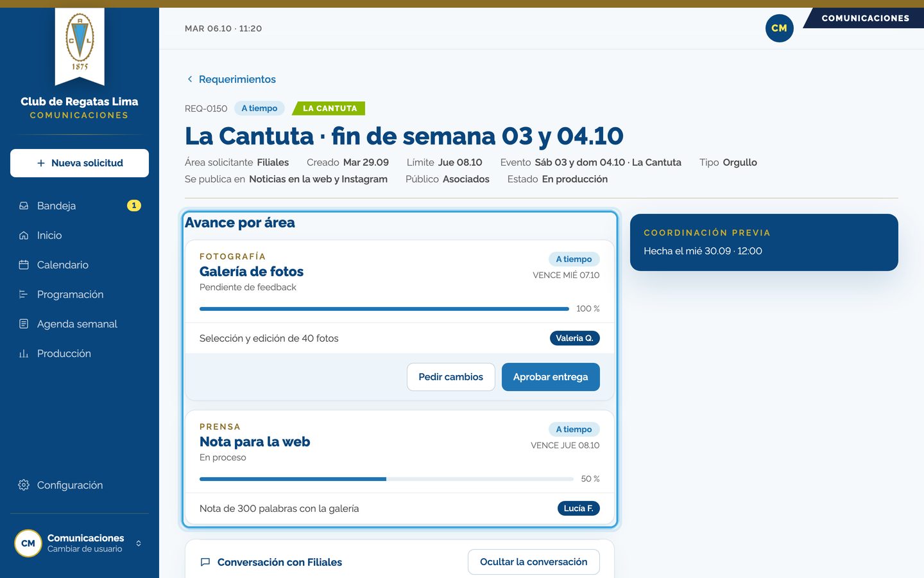924x578 pixels.
Task: Click the Inicio home icon
Action: tap(24, 235)
